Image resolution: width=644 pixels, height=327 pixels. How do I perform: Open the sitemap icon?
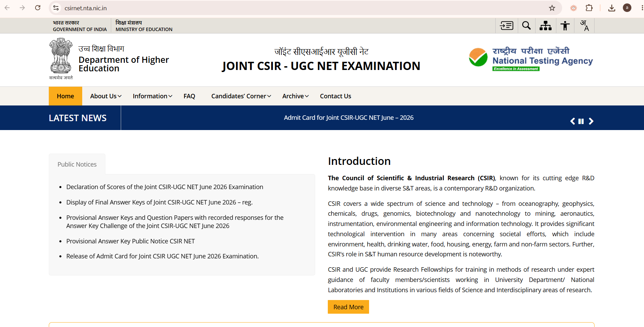545,26
